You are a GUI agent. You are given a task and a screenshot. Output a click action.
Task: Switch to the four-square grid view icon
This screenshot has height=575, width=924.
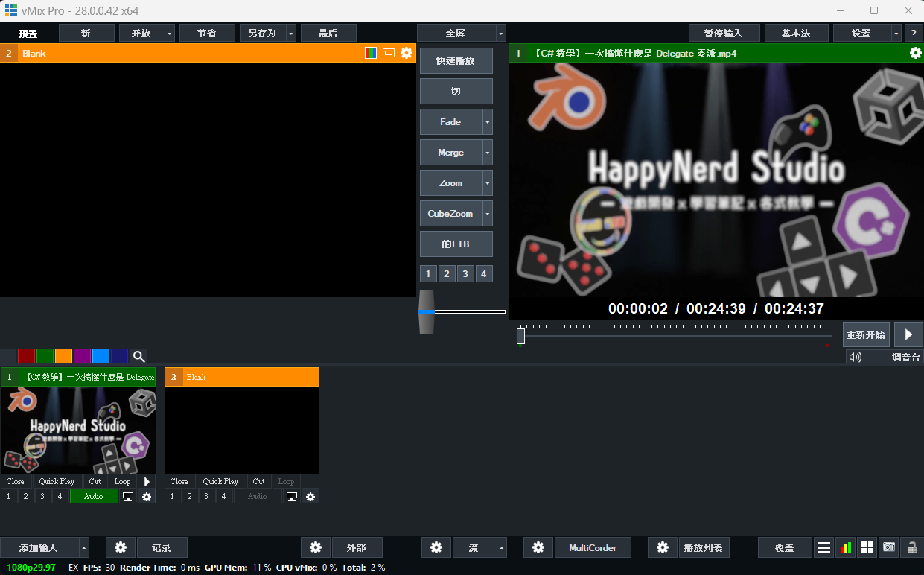click(867, 547)
